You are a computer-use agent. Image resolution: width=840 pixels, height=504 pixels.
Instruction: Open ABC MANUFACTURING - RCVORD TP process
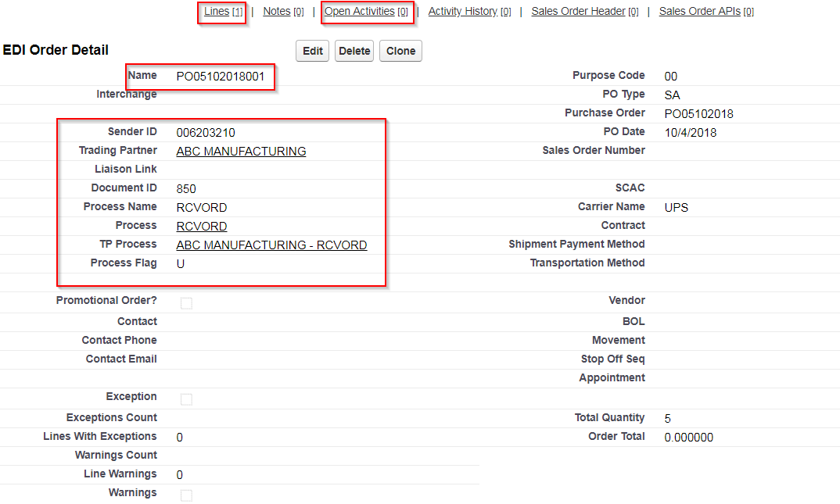pos(271,245)
